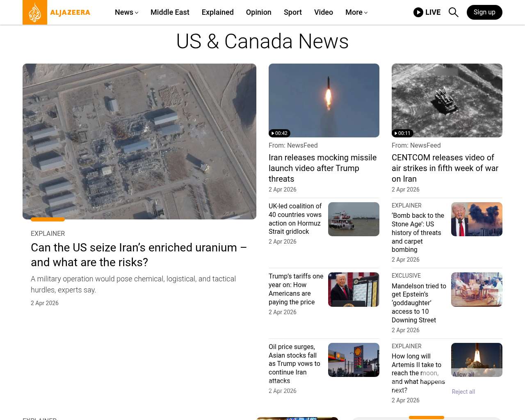This screenshot has height=420, width=525.
Task: Click the LIVE play icon
Action: [x=418, y=12]
